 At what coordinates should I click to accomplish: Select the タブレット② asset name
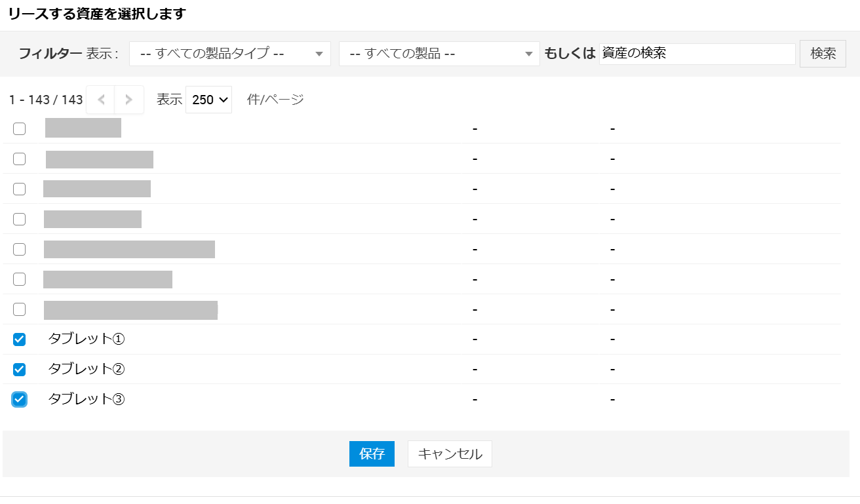[x=87, y=369]
